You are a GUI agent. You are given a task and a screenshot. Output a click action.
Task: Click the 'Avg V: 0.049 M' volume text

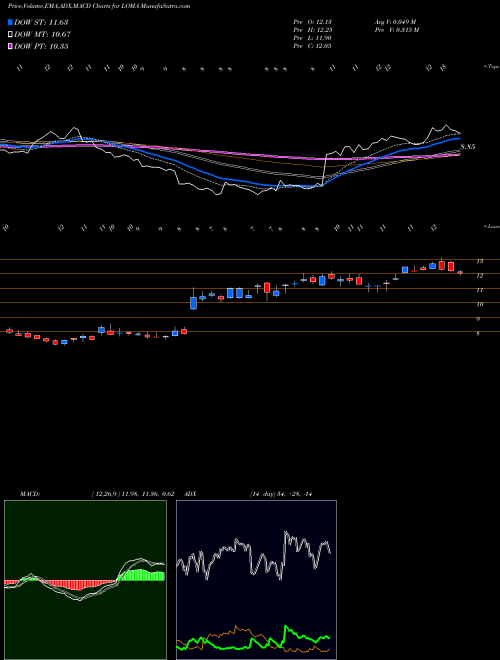coord(395,22)
